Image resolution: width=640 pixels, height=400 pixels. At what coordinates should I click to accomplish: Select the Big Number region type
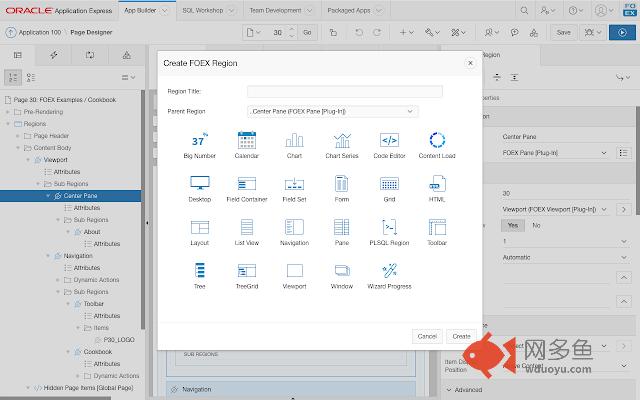tap(200, 145)
